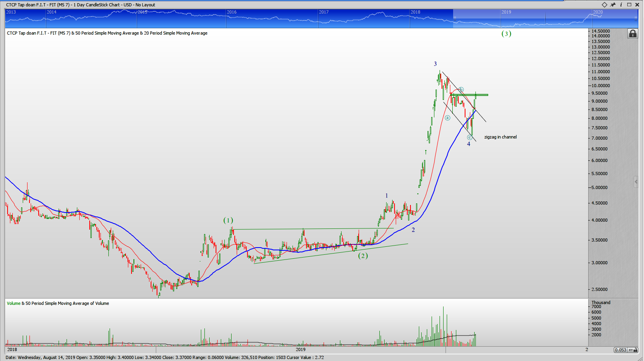Select the 'zigzag in channel' text annotation

500,137
